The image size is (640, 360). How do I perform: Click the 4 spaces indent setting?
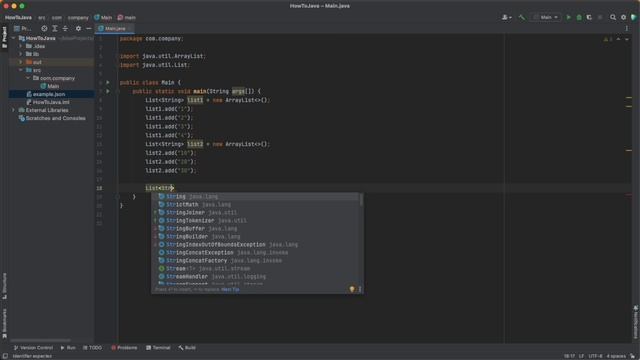point(616,356)
